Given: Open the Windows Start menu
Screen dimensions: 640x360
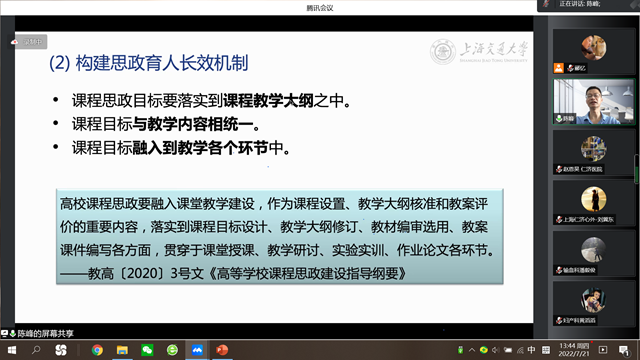Looking at the screenshot, I should coord(11,350).
